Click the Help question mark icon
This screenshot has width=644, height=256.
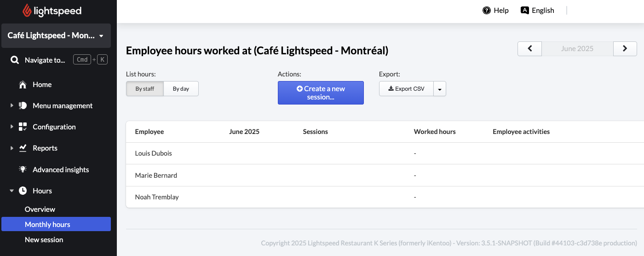click(x=486, y=10)
